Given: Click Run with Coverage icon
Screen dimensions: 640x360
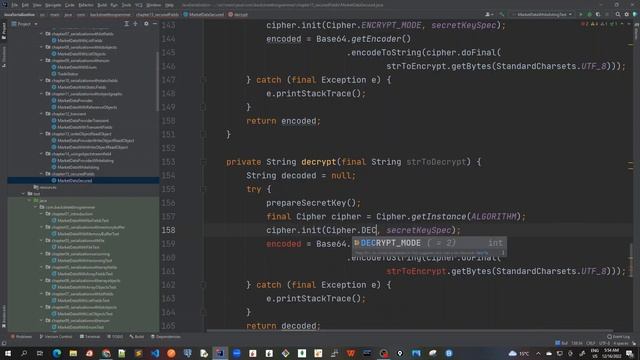Looking at the screenshot, I should (598, 14).
